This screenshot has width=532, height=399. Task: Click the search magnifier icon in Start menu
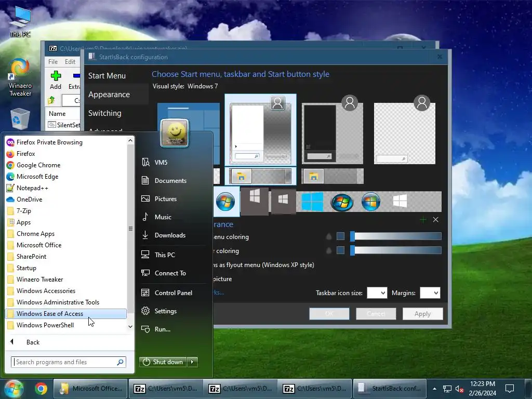pos(120,362)
